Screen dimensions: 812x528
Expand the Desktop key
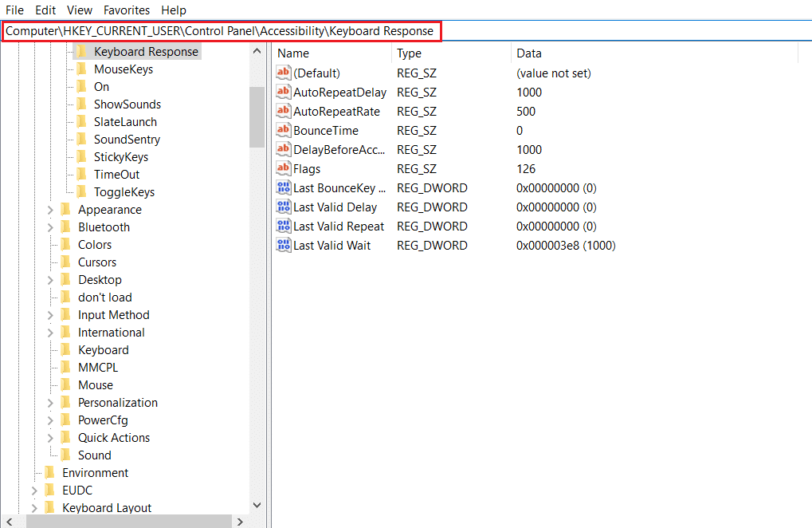(x=50, y=280)
